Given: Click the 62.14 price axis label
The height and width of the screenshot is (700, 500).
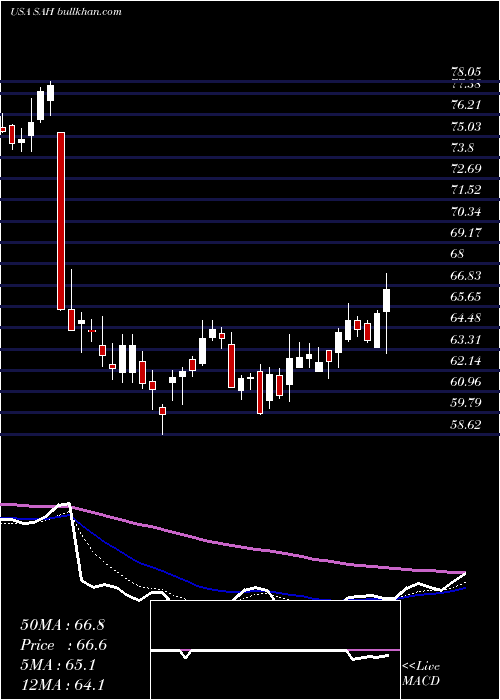Looking at the screenshot, I should pos(465,360).
